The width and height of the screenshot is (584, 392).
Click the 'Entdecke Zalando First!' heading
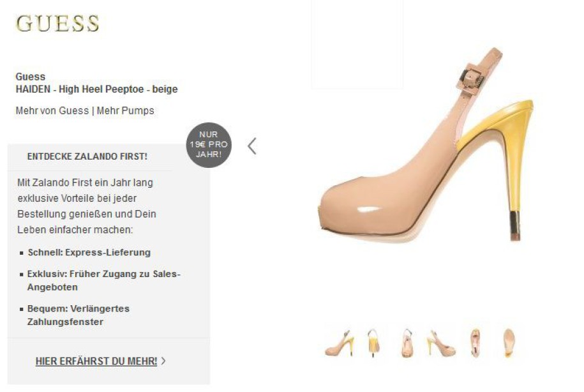coord(87,156)
